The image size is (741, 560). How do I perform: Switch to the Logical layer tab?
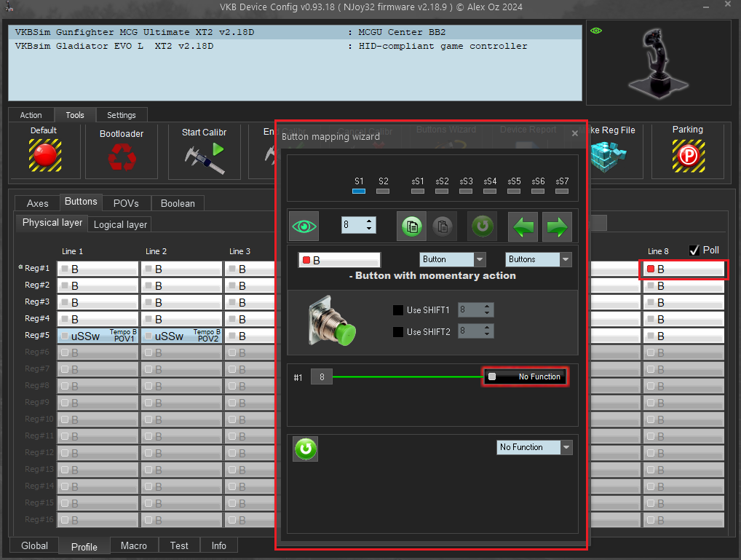point(120,224)
